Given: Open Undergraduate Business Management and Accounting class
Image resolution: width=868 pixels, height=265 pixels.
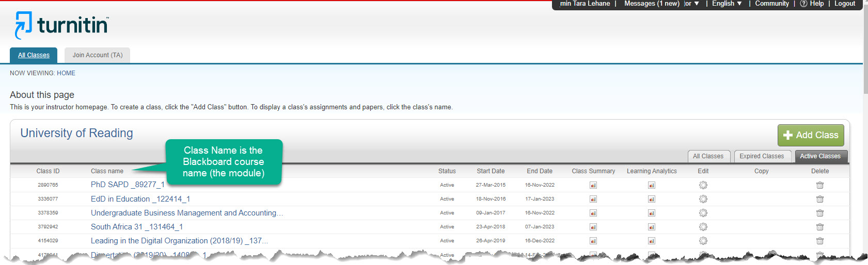Looking at the screenshot, I should point(187,213).
